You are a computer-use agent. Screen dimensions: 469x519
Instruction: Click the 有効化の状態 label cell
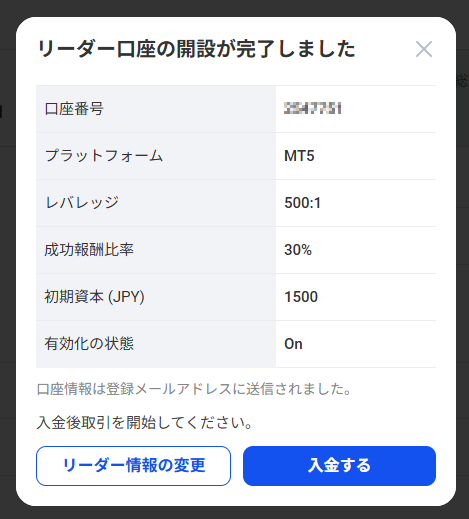tap(156, 344)
